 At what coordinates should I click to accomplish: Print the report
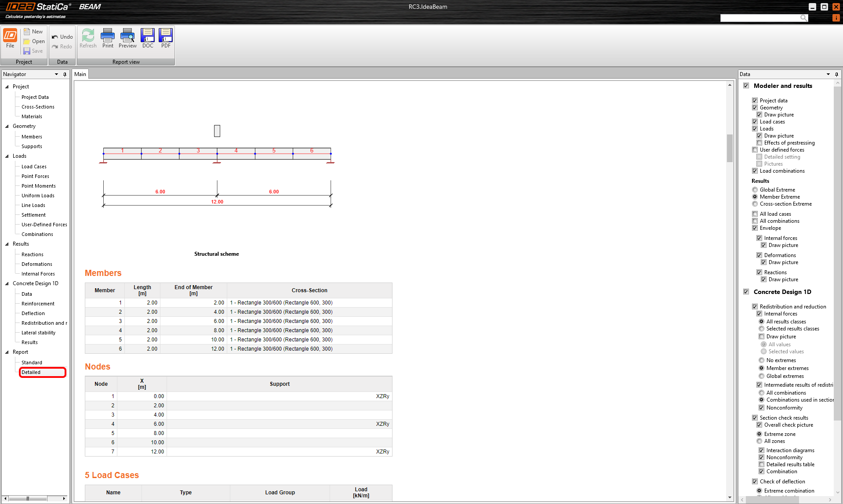coord(108,39)
